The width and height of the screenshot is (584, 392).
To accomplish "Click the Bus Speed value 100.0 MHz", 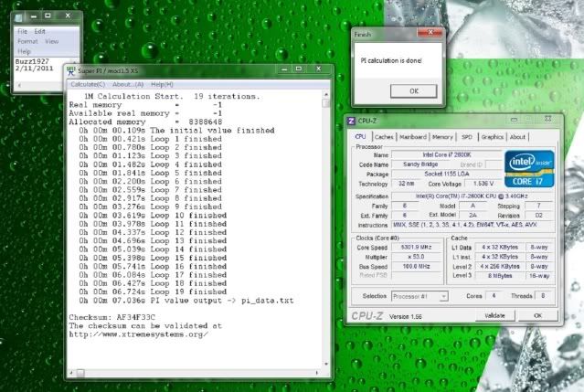I will 416,267.
